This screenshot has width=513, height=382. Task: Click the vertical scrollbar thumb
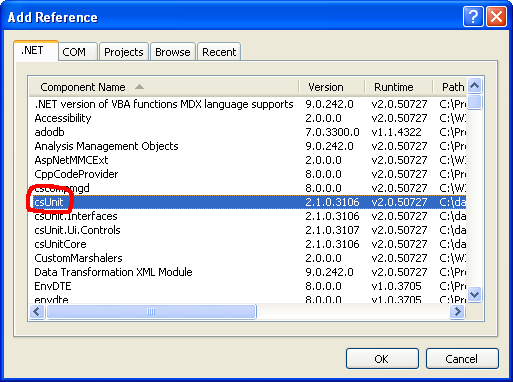pyautogui.click(x=474, y=102)
